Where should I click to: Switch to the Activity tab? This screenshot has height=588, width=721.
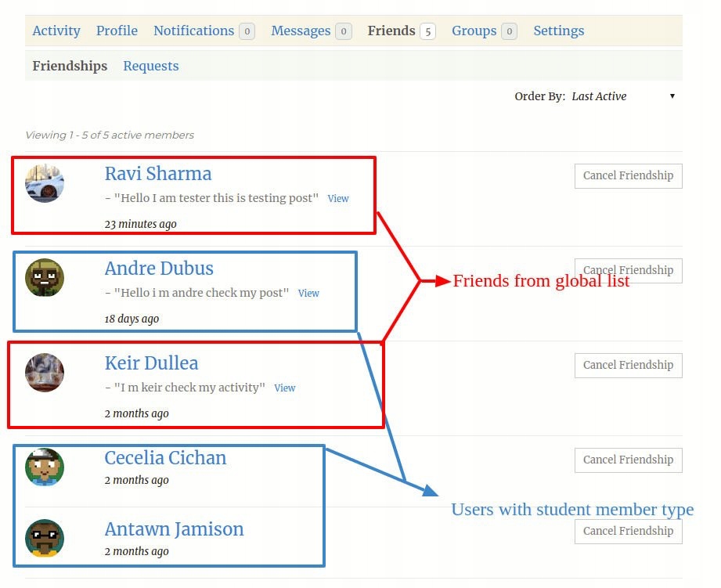click(56, 31)
